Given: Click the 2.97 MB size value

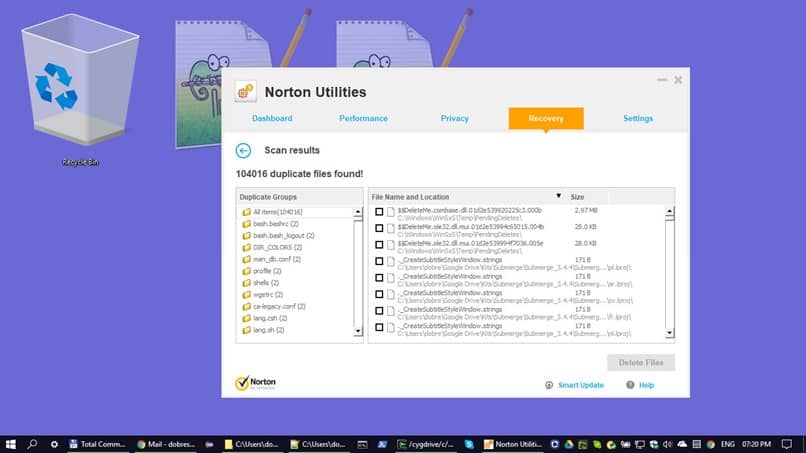Looking at the screenshot, I should click(x=586, y=210).
